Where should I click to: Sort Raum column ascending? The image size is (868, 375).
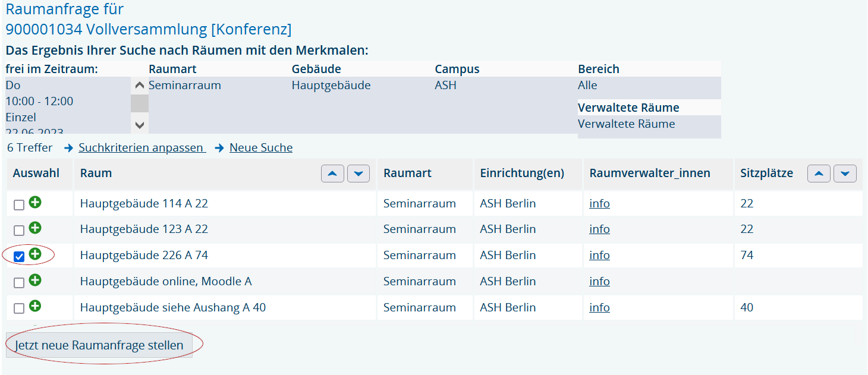[x=332, y=174]
